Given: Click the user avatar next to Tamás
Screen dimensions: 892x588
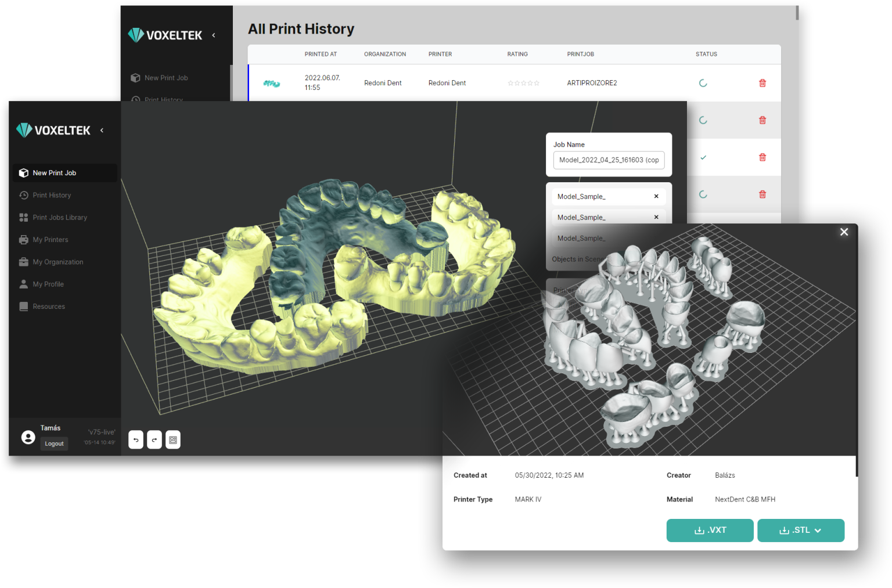Looking at the screenshot, I should pyautogui.click(x=28, y=437).
